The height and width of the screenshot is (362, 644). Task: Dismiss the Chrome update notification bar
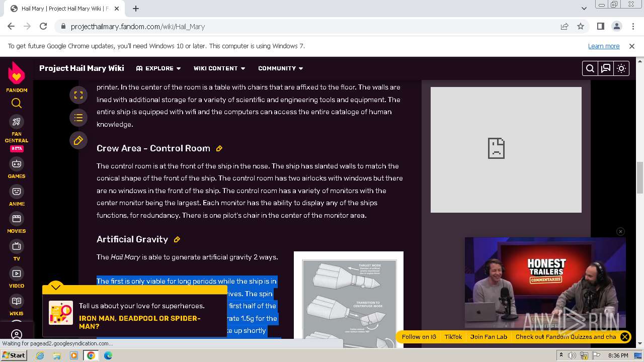pyautogui.click(x=632, y=46)
